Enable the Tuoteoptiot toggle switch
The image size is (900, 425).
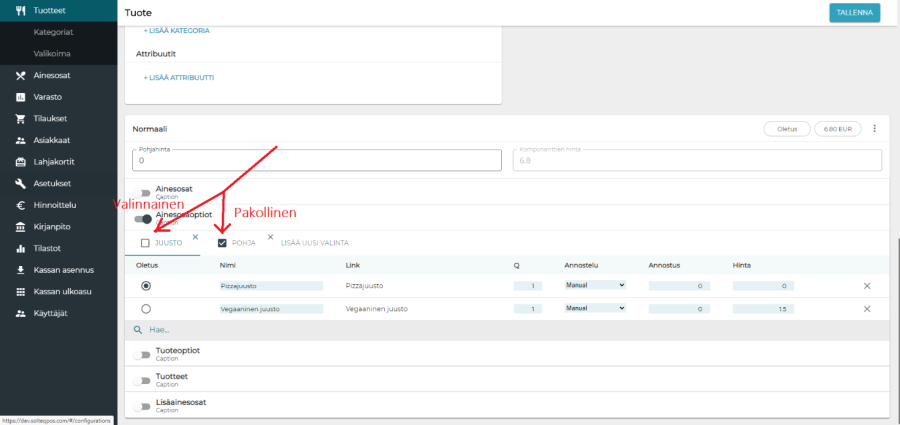[x=144, y=355]
